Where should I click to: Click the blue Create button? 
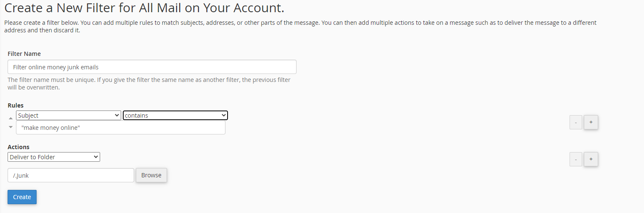(x=22, y=197)
